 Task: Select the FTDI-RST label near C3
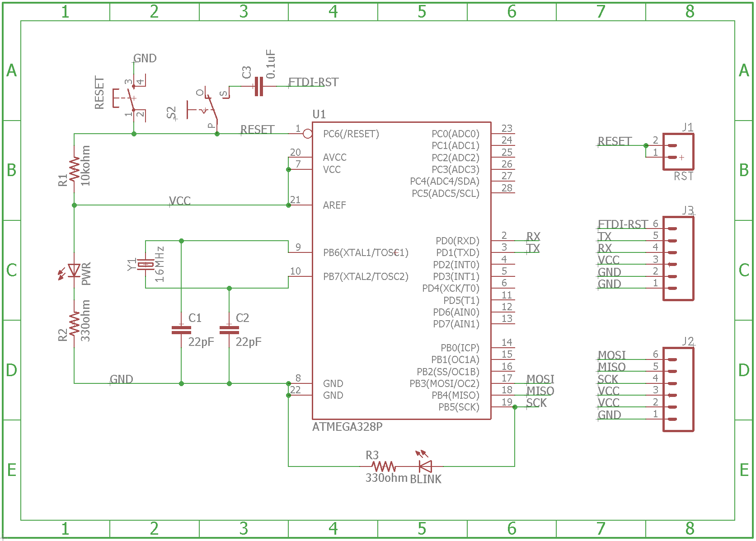click(313, 83)
